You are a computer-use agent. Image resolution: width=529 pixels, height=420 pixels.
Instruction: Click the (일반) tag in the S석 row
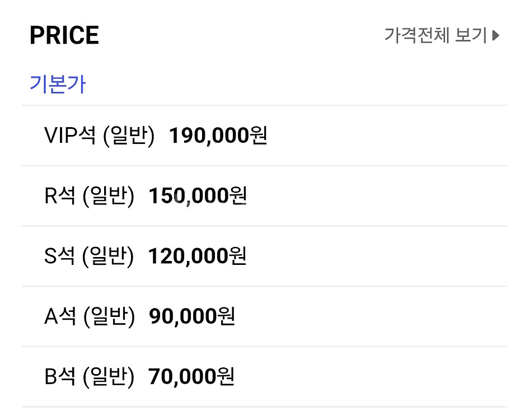(x=109, y=257)
